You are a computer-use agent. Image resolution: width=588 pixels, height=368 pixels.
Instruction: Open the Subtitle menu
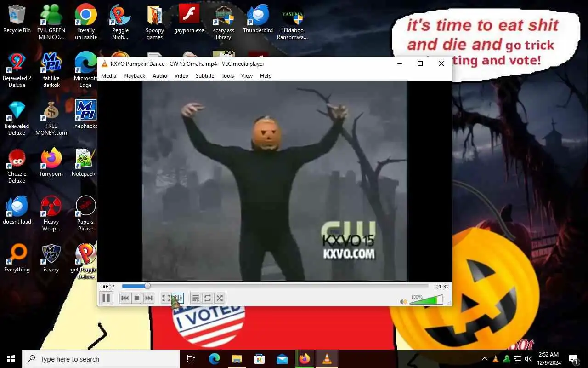coord(205,76)
